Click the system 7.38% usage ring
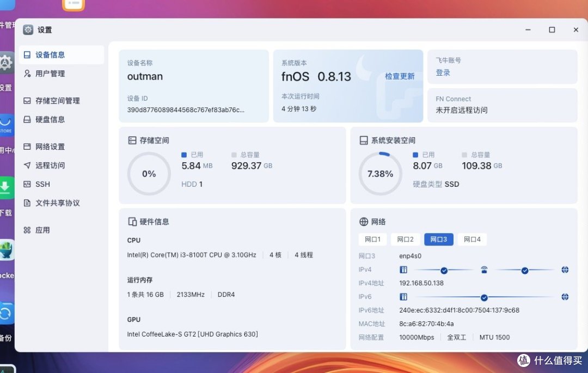 tap(380, 174)
